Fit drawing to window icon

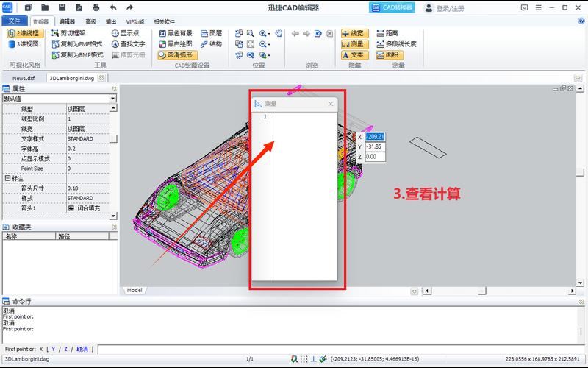pyautogui.click(x=251, y=44)
